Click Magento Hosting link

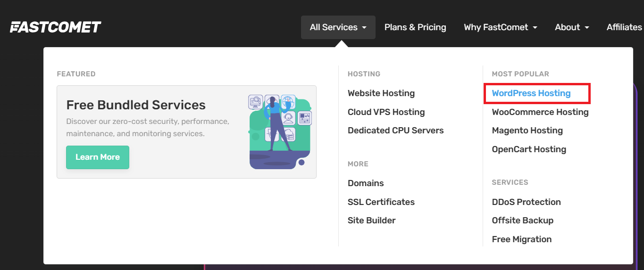(527, 131)
